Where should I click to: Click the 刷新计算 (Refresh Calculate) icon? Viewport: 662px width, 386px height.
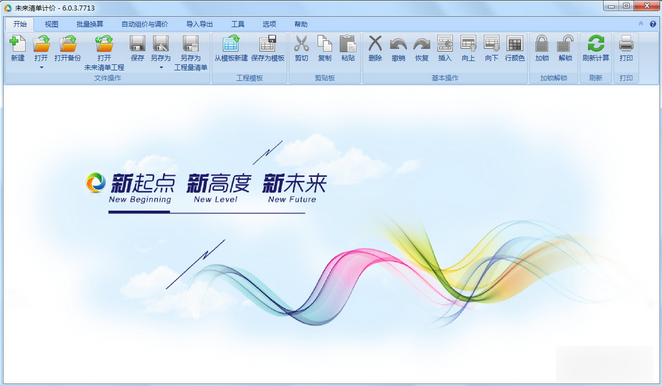596,43
